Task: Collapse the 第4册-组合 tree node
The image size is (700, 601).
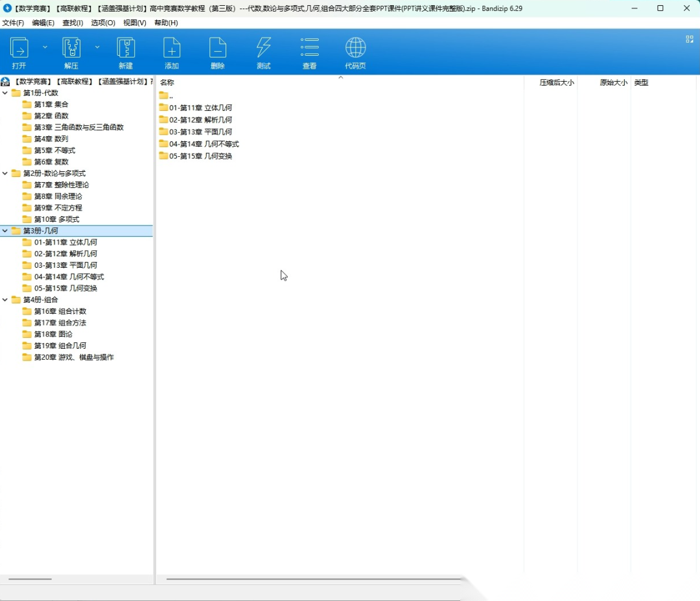Action: (x=5, y=300)
